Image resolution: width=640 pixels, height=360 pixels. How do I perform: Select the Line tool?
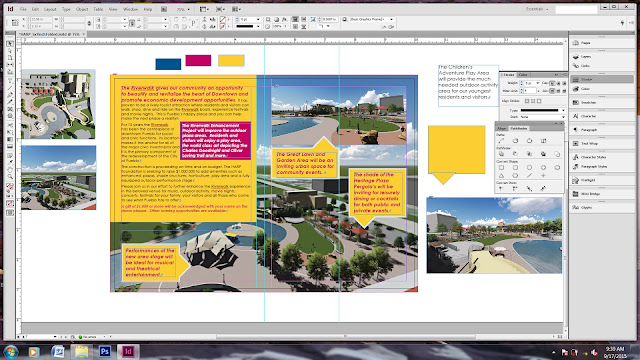coord(10,88)
